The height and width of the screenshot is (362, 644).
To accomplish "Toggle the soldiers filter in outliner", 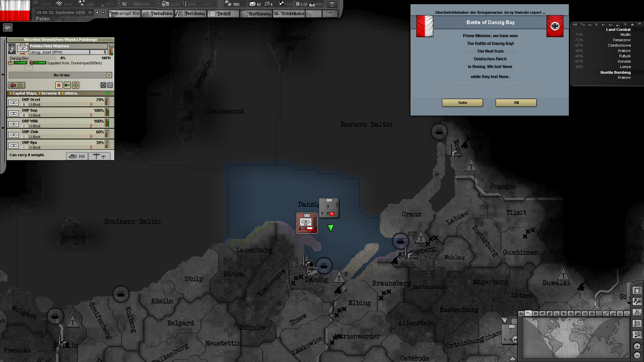I will [575, 24].
